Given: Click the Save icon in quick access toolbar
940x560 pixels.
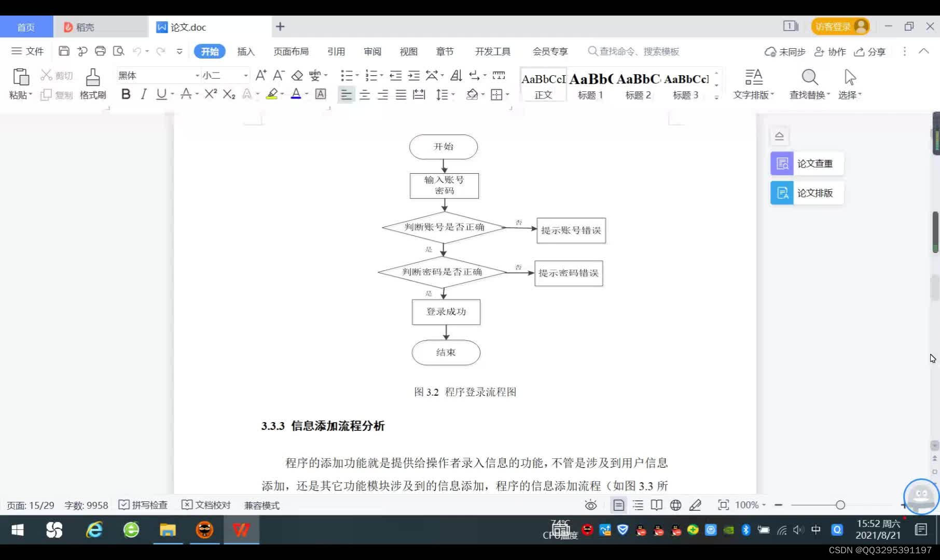Looking at the screenshot, I should pos(64,51).
